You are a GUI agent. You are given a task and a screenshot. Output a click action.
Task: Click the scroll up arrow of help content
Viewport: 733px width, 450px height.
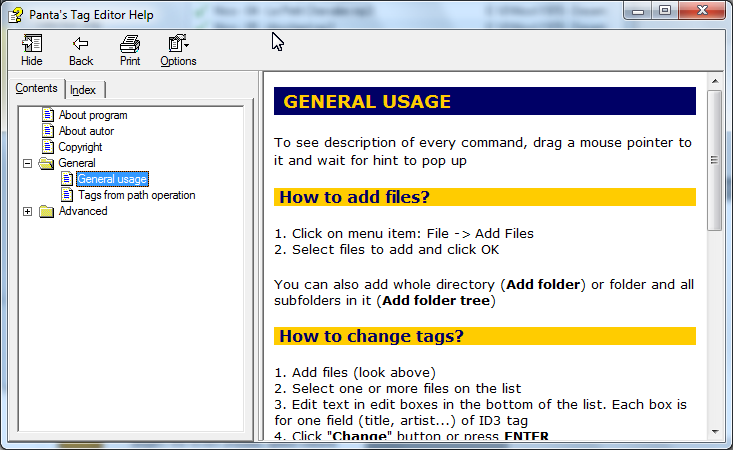coord(715,81)
